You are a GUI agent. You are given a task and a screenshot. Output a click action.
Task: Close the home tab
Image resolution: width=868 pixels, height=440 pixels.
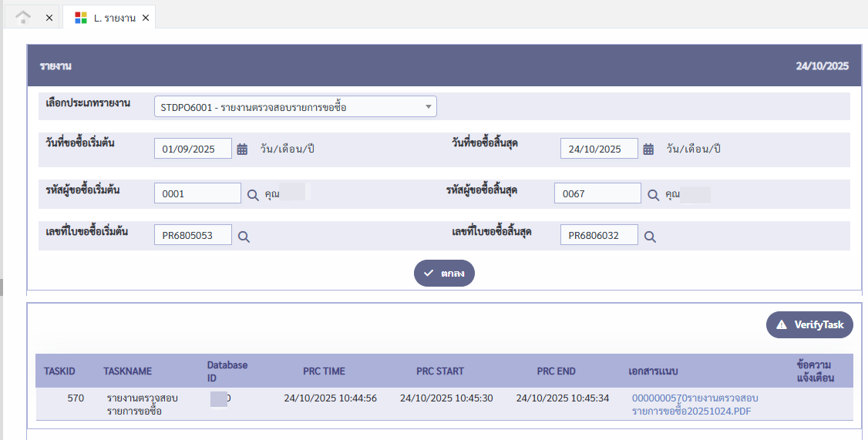point(49,18)
